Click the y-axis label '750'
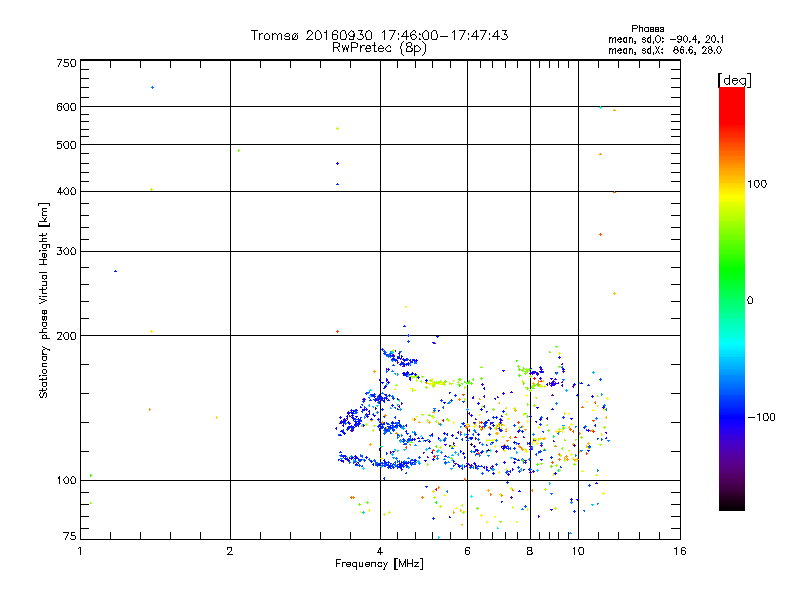 (x=66, y=64)
